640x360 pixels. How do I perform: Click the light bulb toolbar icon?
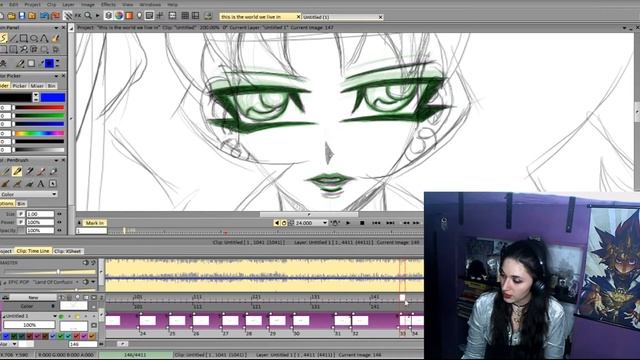point(139,16)
